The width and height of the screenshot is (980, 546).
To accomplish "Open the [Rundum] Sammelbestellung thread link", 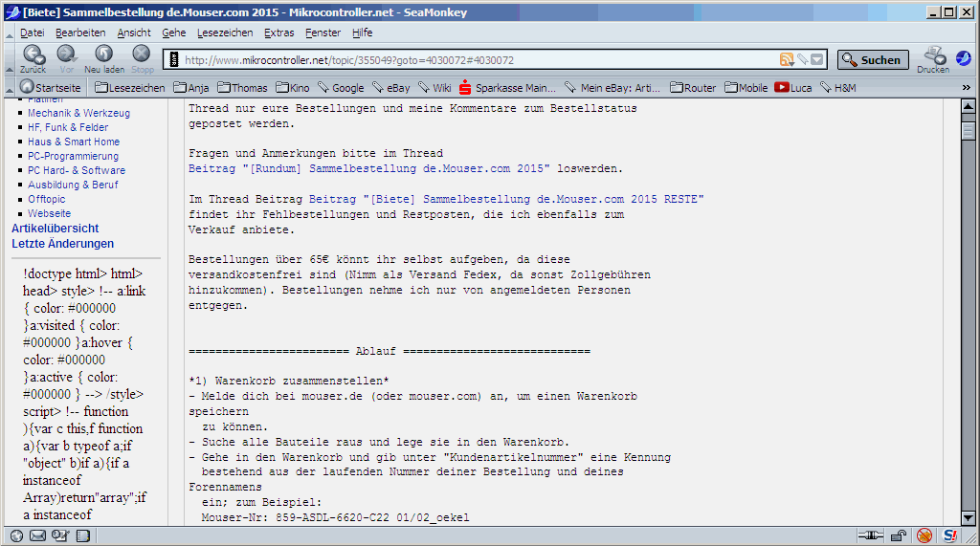I will [368, 168].
